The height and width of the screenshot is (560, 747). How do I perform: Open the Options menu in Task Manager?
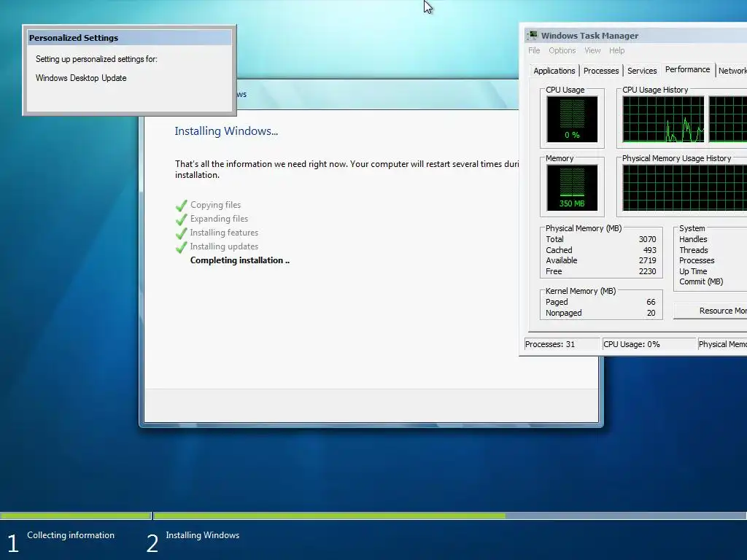point(562,50)
